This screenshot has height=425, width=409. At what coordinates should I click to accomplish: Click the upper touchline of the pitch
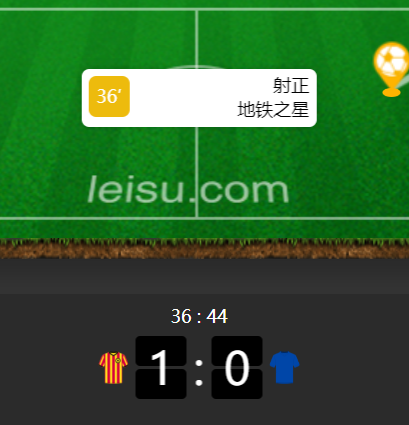(204, 9)
